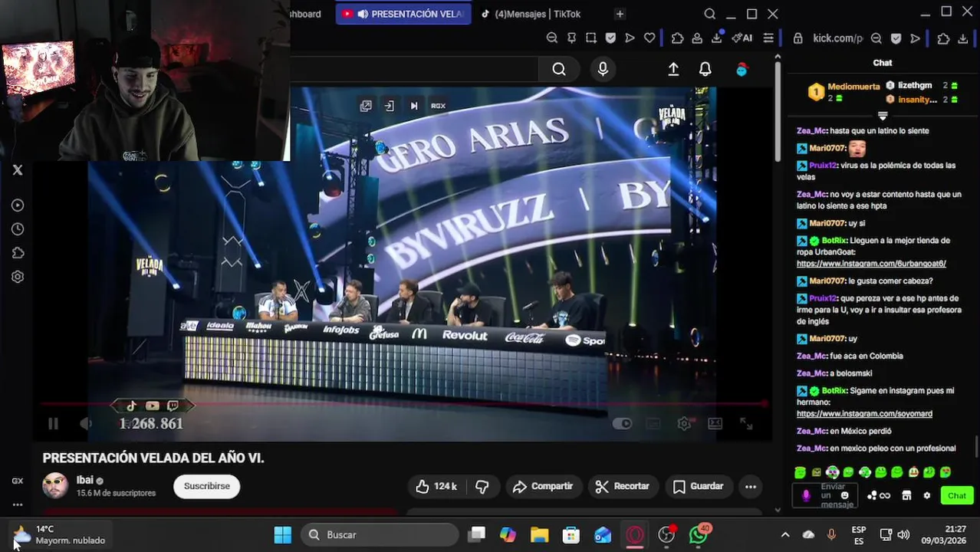Open the Ibai channel name link
980x552 pixels.
[84, 480]
